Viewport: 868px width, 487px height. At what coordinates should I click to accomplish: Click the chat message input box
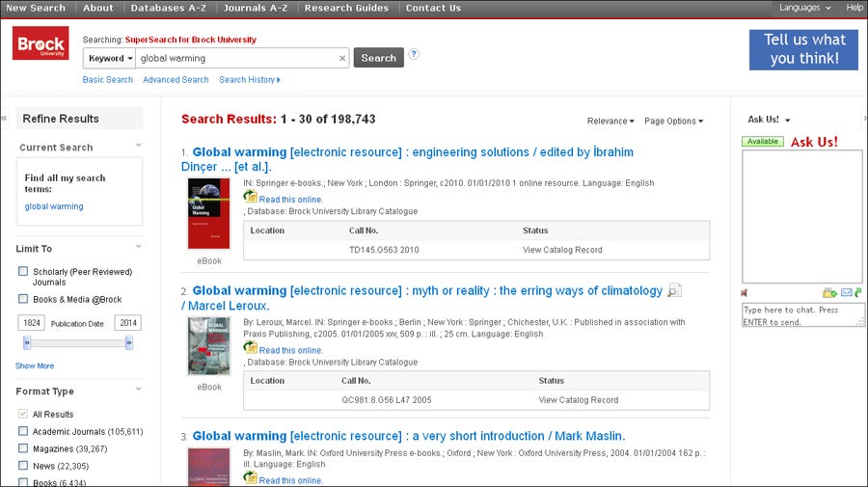802,315
